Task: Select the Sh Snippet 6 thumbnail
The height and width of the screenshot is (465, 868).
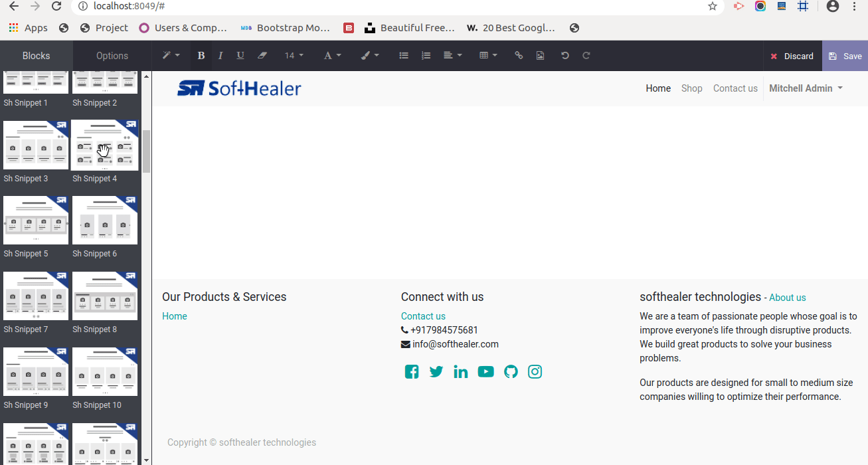Action: point(105,220)
